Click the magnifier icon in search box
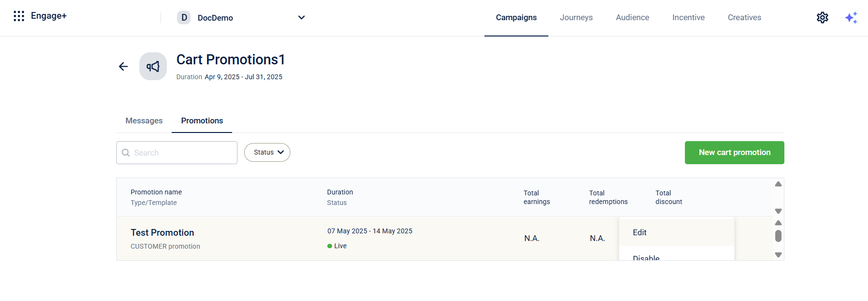868x301 pixels. tap(126, 153)
